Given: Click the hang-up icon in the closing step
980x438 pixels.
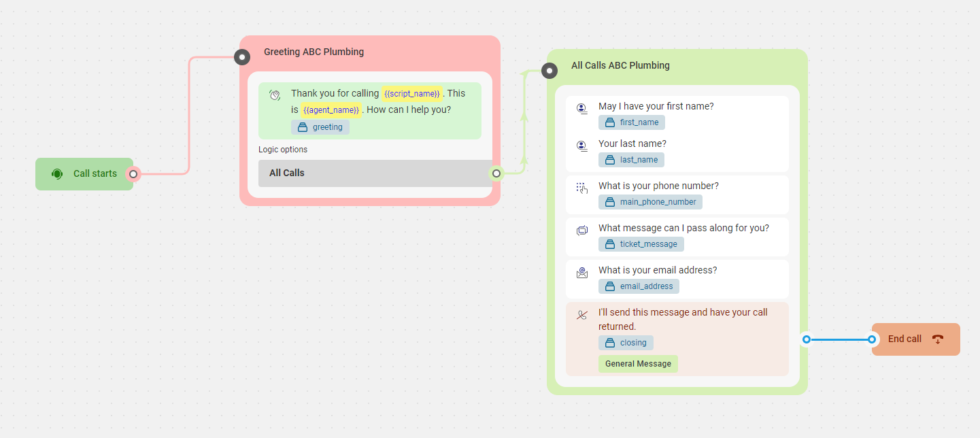Looking at the screenshot, I should [x=581, y=315].
